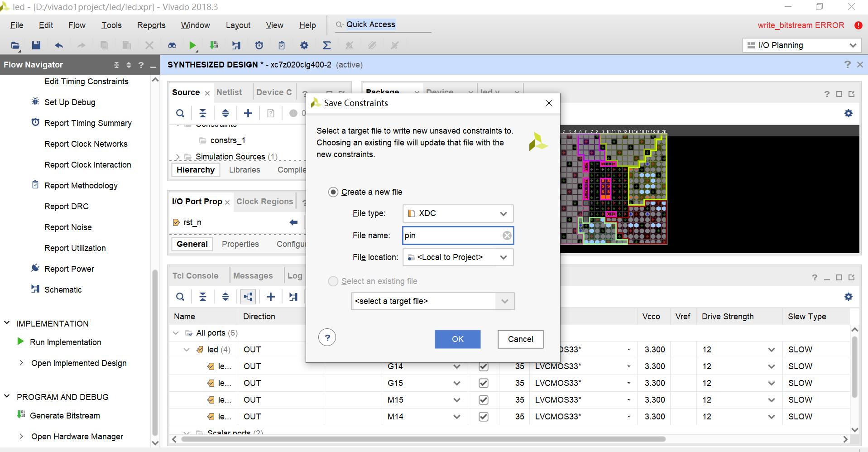Open the Reports menu

click(x=151, y=25)
